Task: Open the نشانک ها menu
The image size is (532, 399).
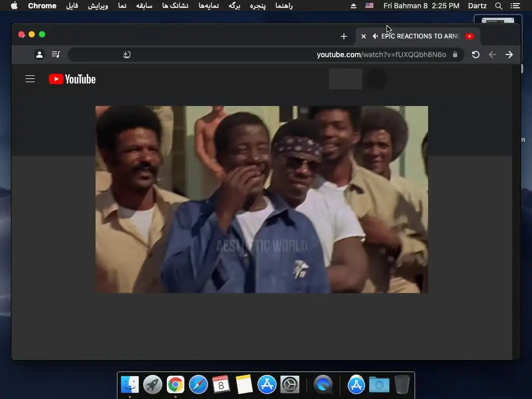Action: [175, 6]
